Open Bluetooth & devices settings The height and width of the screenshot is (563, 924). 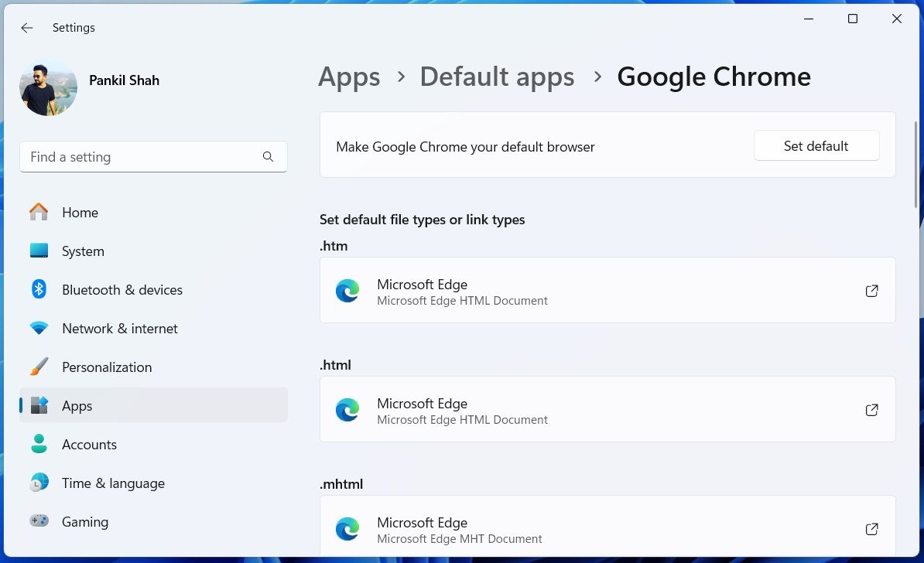(x=121, y=289)
